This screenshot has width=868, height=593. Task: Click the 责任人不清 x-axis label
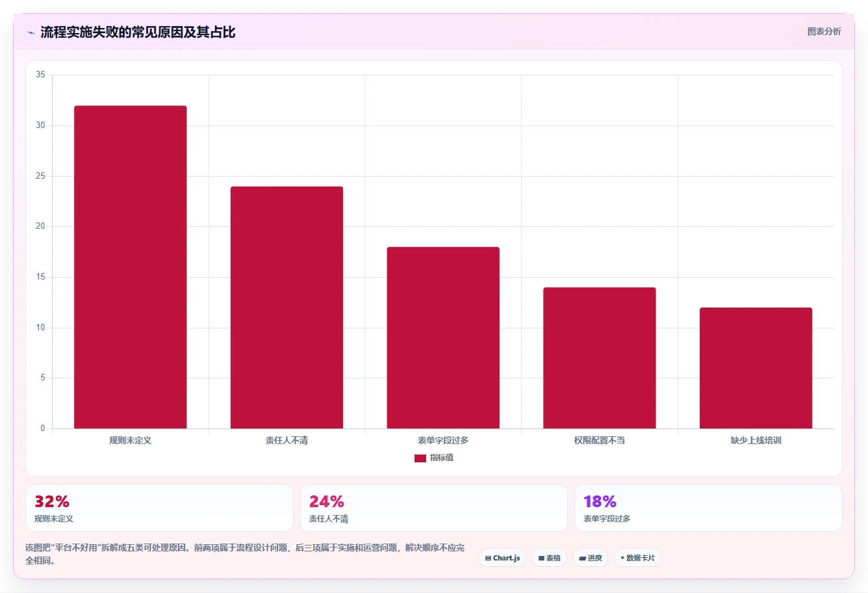pos(287,440)
